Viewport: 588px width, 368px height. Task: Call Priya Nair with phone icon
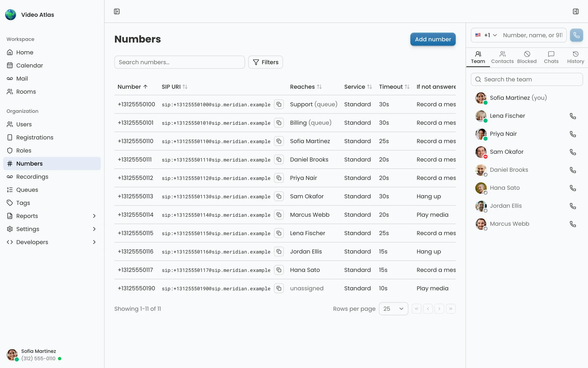click(573, 134)
